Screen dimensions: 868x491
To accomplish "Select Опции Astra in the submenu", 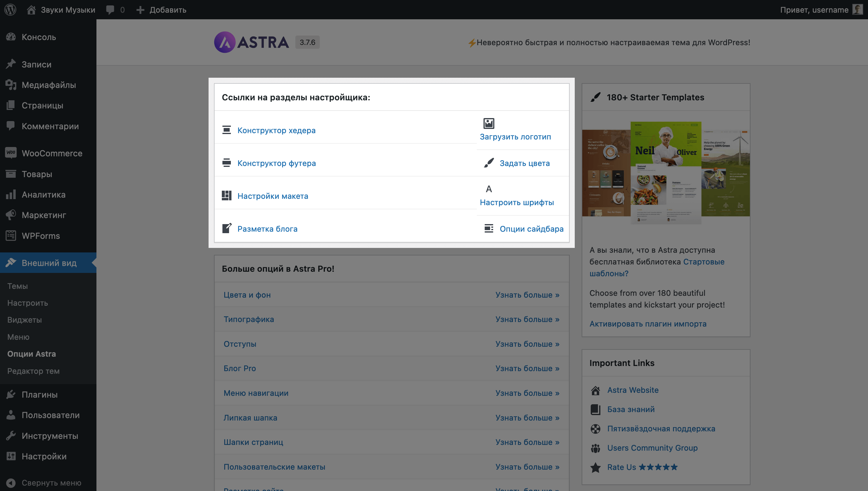I will coord(32,354).
